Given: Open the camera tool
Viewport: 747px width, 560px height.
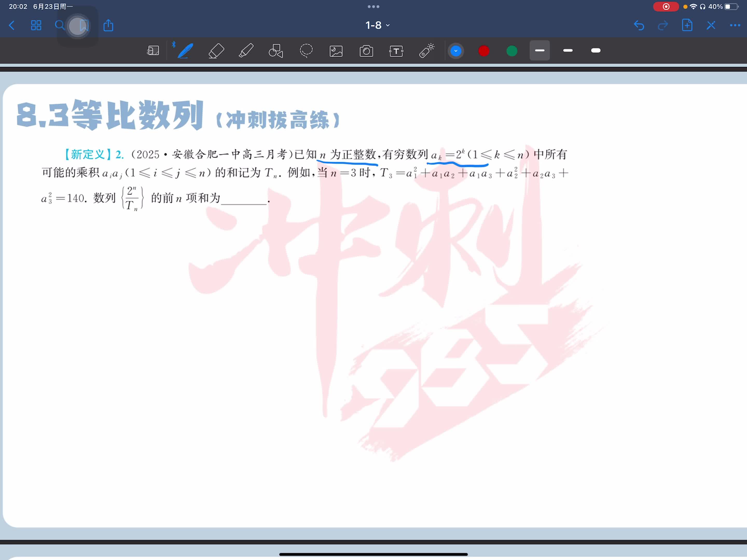Looking at the screenshot, I should [366, 51].
